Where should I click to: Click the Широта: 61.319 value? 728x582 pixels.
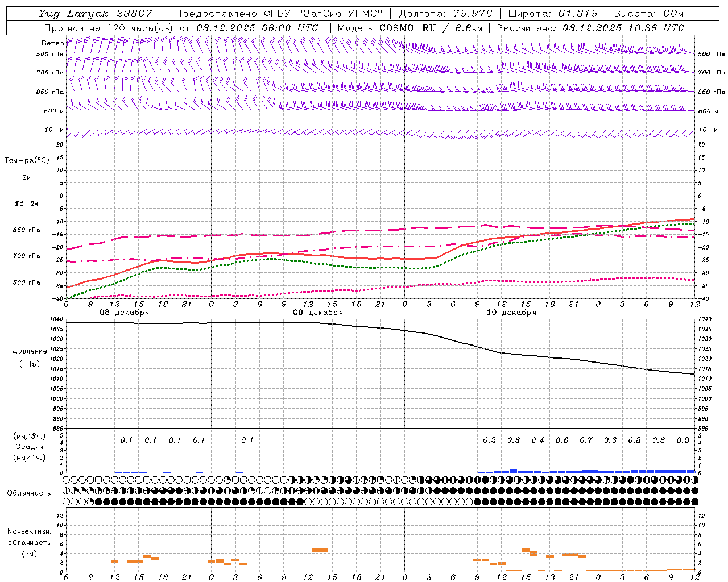click(553, 14)
